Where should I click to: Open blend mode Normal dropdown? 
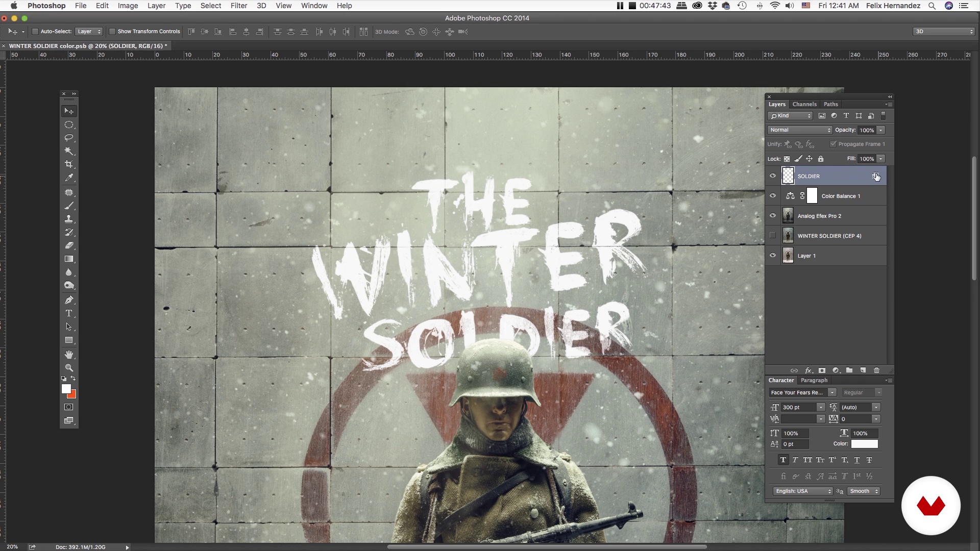click(x=800, y=130)
